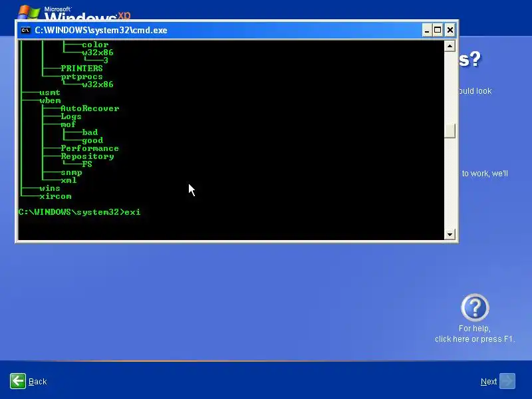Click the 'snmp' folder line
The width and height of the screenshot is (532, 399).
71,172
